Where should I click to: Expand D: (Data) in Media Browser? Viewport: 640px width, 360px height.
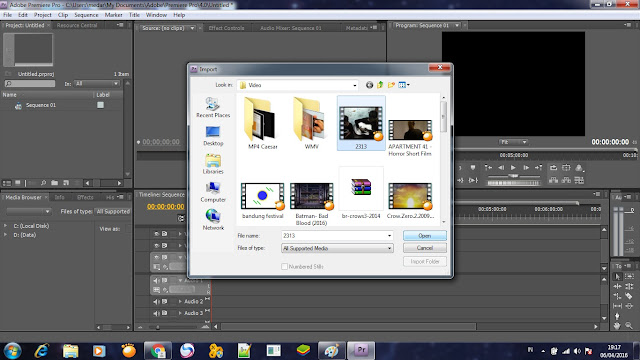click(5, 235)
